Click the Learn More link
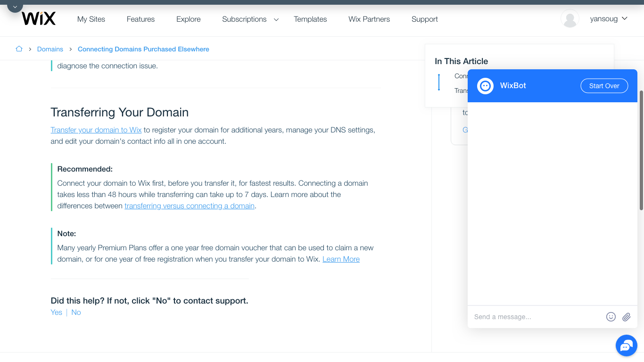Image resolution: width=644 pixels, height=362 pixels. [341, 259]
